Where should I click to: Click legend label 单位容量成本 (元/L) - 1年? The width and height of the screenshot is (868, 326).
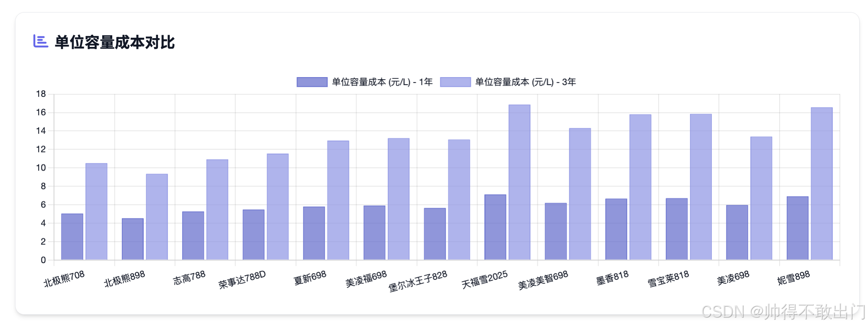[382, 82]
